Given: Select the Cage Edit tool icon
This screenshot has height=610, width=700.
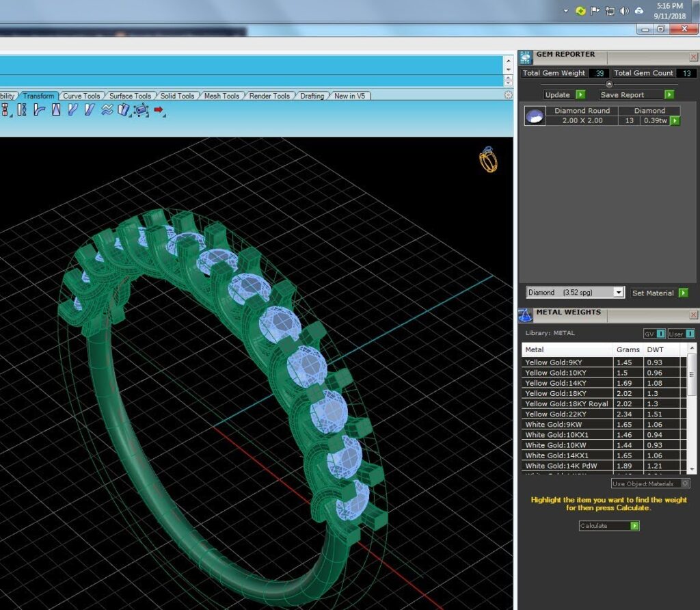Looking at the screenshot, I should point(141,110).
